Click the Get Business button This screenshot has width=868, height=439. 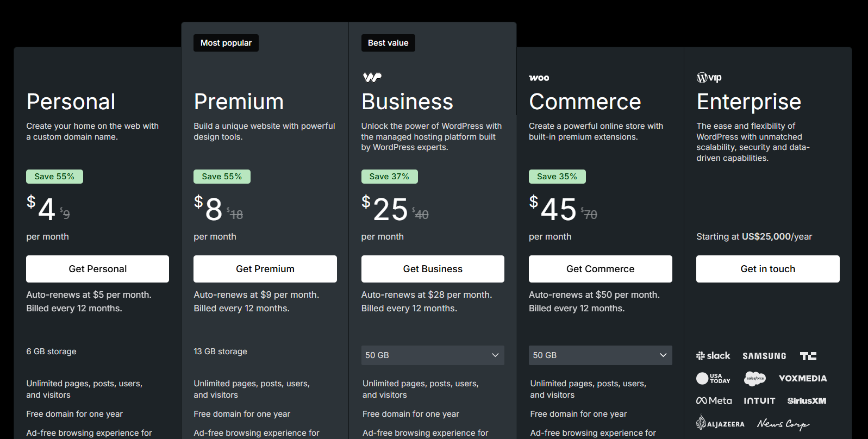click(x=433, y=269)
